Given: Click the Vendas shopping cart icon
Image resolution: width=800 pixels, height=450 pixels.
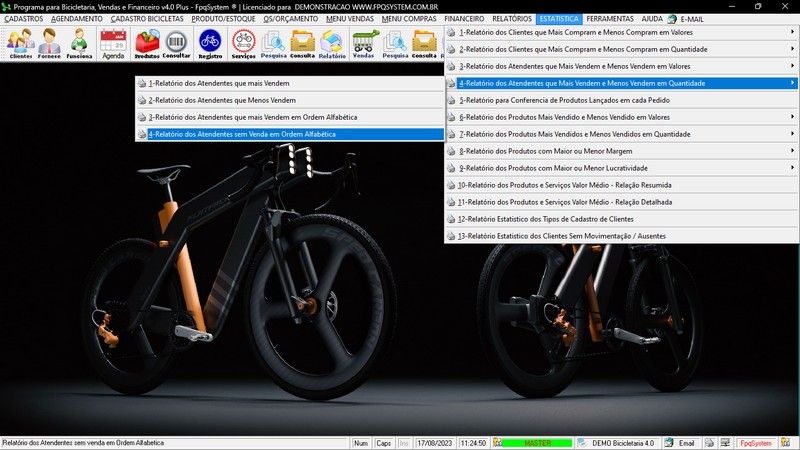Looking at the screenshot, I should [364, 43].
